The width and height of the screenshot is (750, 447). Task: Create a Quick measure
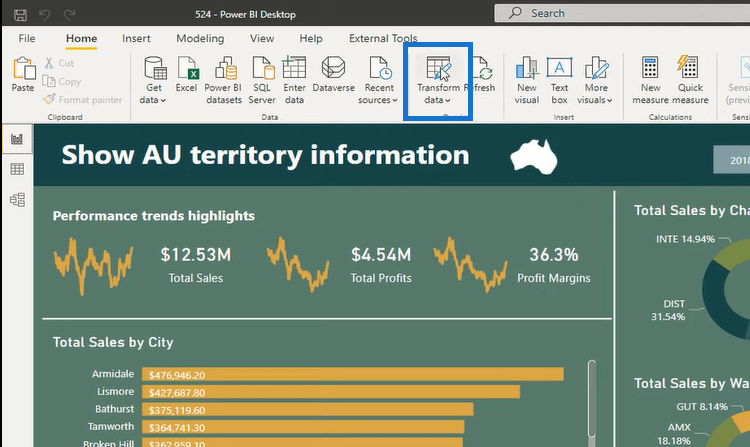[690, 80]
